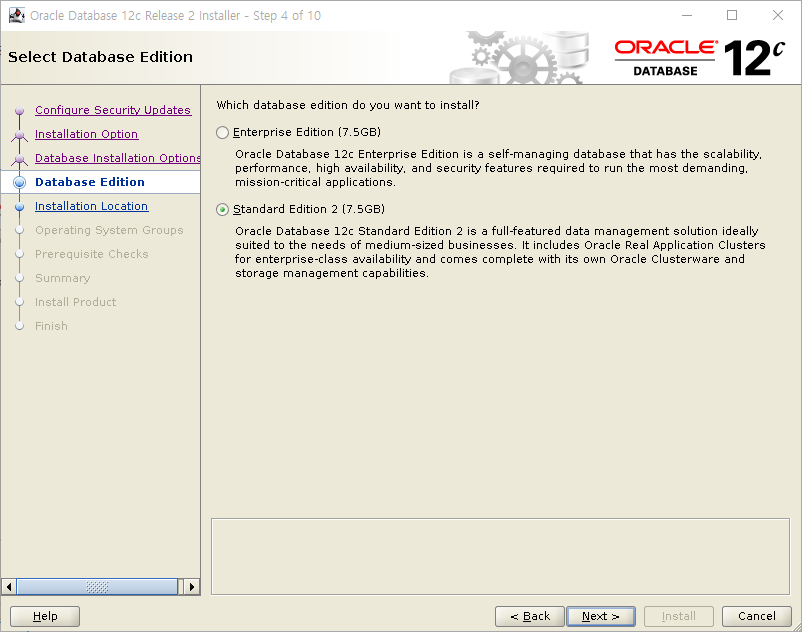Screen dimensions: 802x632
Task: Open Configure Security Updates step
Action: (x=113, y=110)
